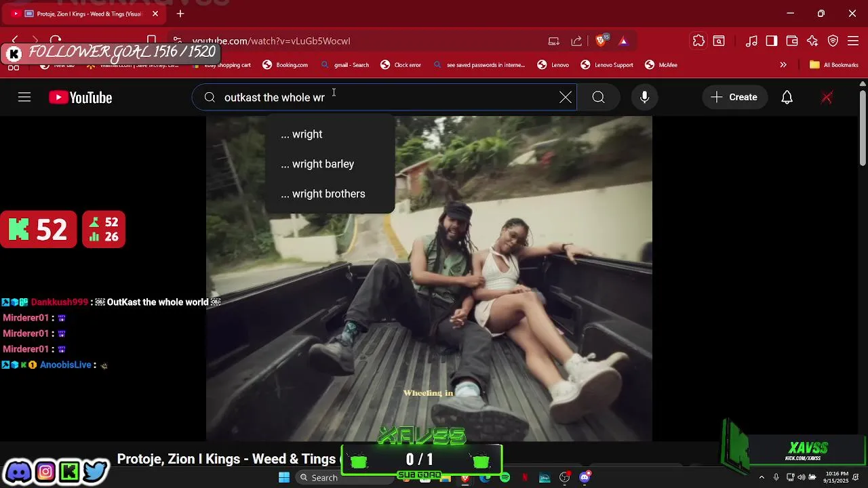Open the Brave Wallet icon
This screenshot has height=488, width=868.
(792, 41)
